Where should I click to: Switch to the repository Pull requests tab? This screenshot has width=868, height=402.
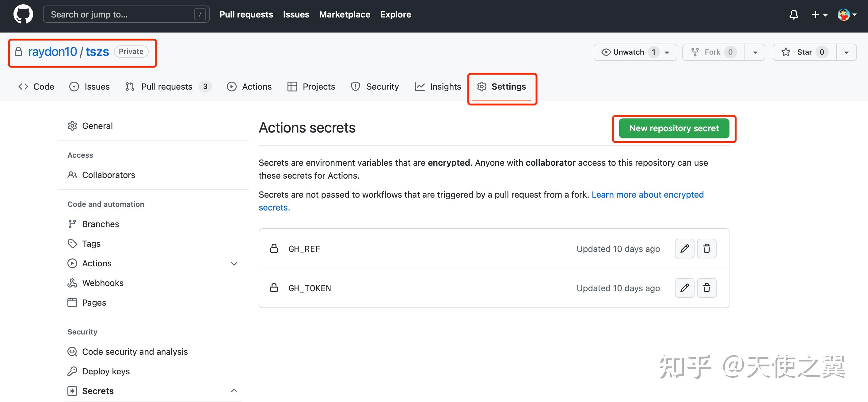pos(169,86)
